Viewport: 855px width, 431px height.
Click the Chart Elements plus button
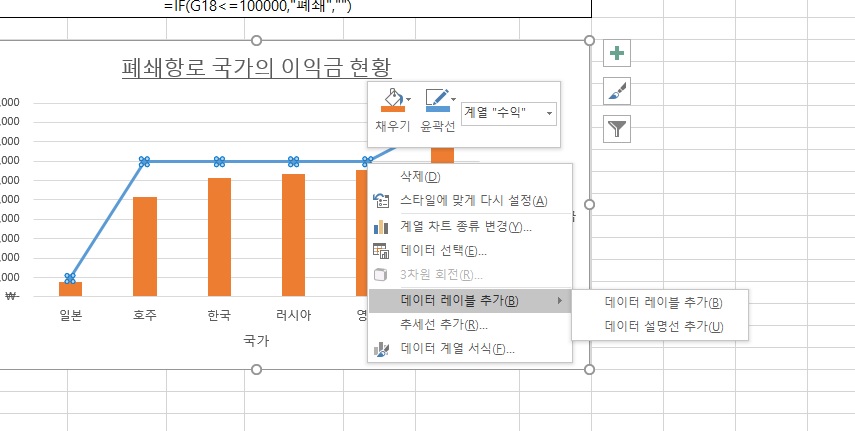pyautogui.click(x=619, y=55)
